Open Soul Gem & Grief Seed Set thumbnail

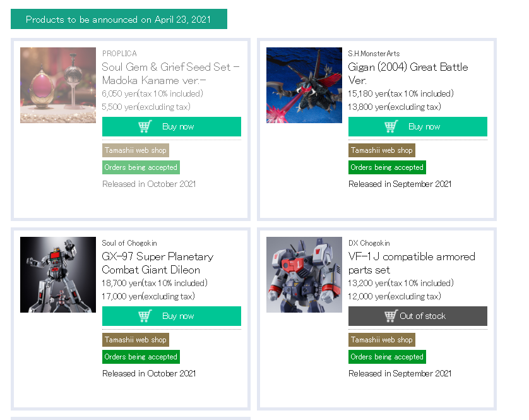pos(58,85)
